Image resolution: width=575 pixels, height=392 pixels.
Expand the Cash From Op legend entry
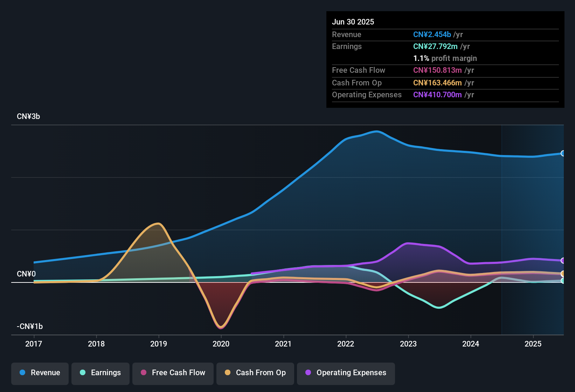coord(255,373)
